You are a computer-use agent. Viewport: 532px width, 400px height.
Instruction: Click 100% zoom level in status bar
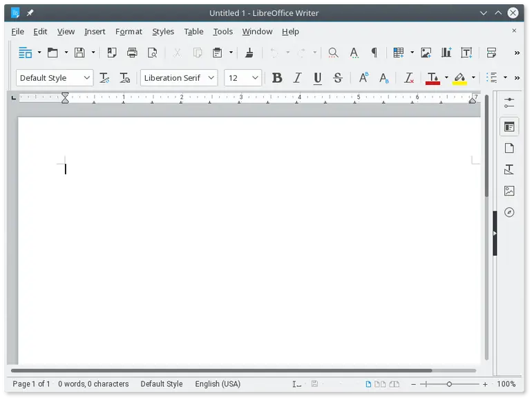tap(506, 384)
